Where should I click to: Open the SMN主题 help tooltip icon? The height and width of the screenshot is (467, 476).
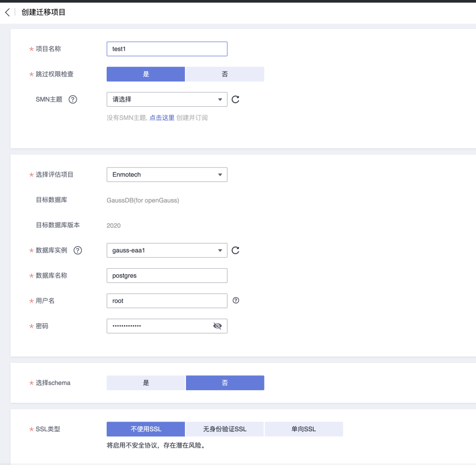coord(73,100)
